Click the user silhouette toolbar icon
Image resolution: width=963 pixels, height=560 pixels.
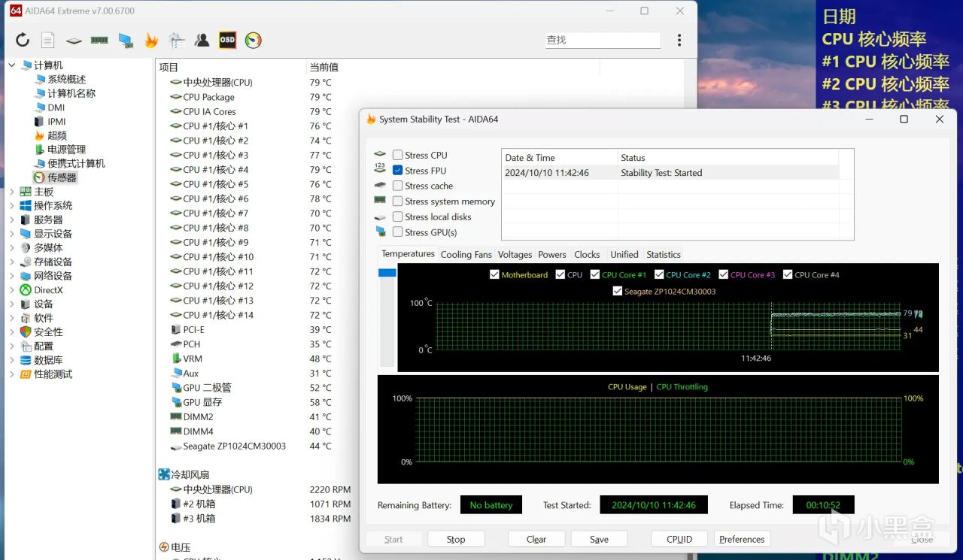202,41
